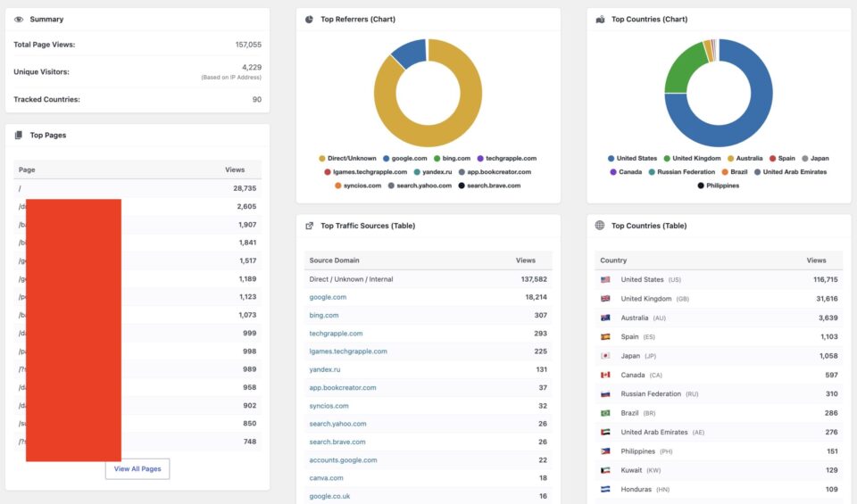
Task: Click the yellow Direct/Unknown donut segment
Action: tap(437, 136)
